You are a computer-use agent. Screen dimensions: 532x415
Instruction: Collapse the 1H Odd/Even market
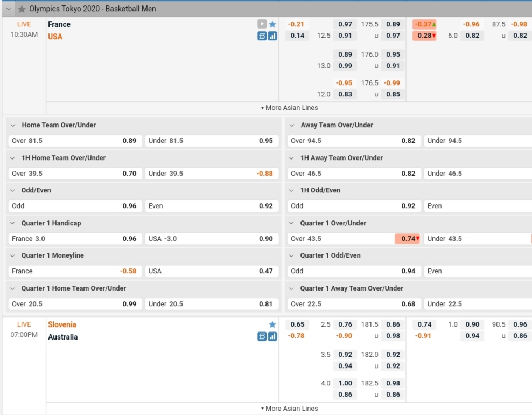coord(291,190)
